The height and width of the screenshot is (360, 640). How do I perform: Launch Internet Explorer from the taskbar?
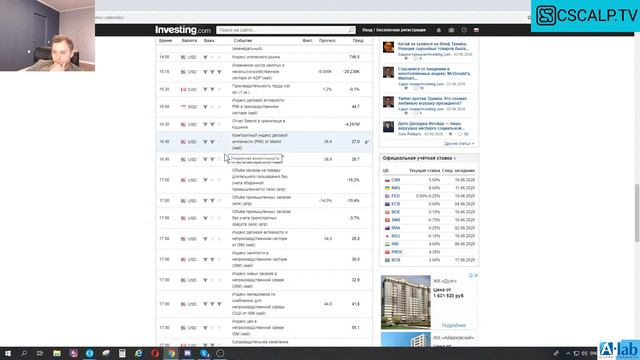138,353
